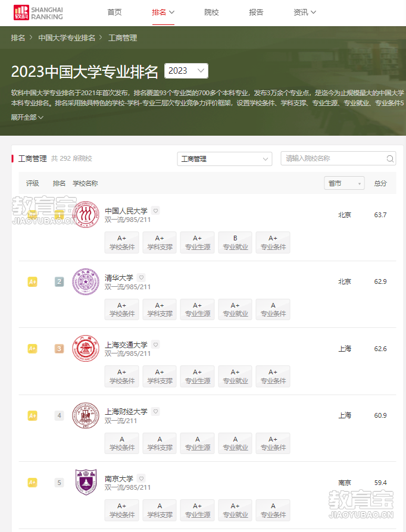Image resolution: width=406 pixels, height=532 pixels.
Task: Open 中国人民大学 school link
Action: pos(126,211)
